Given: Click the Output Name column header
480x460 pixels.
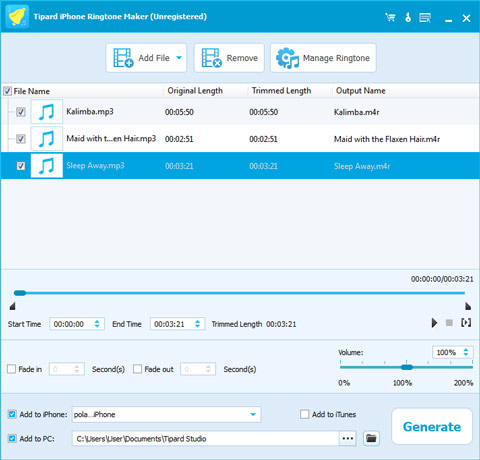Looking at the screenshot, I should (361, 91).
